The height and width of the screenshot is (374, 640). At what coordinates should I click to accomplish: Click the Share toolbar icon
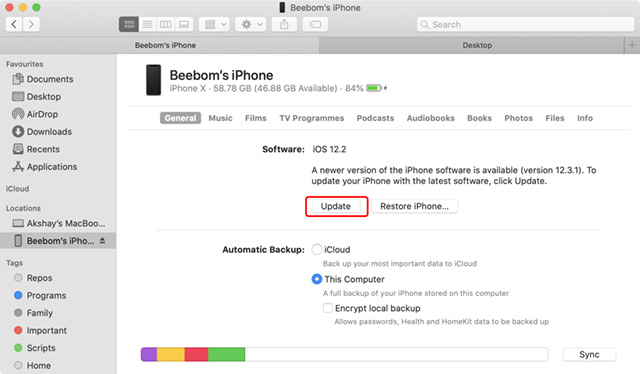pos(284,24)
